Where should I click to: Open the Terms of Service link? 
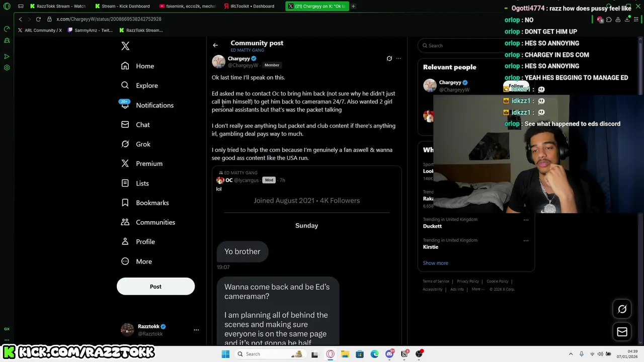[436, 282]
